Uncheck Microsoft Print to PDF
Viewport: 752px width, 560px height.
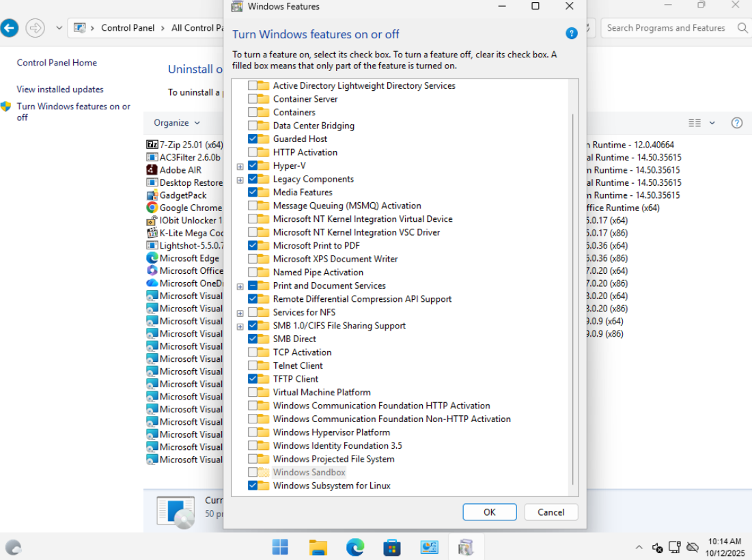253,245
